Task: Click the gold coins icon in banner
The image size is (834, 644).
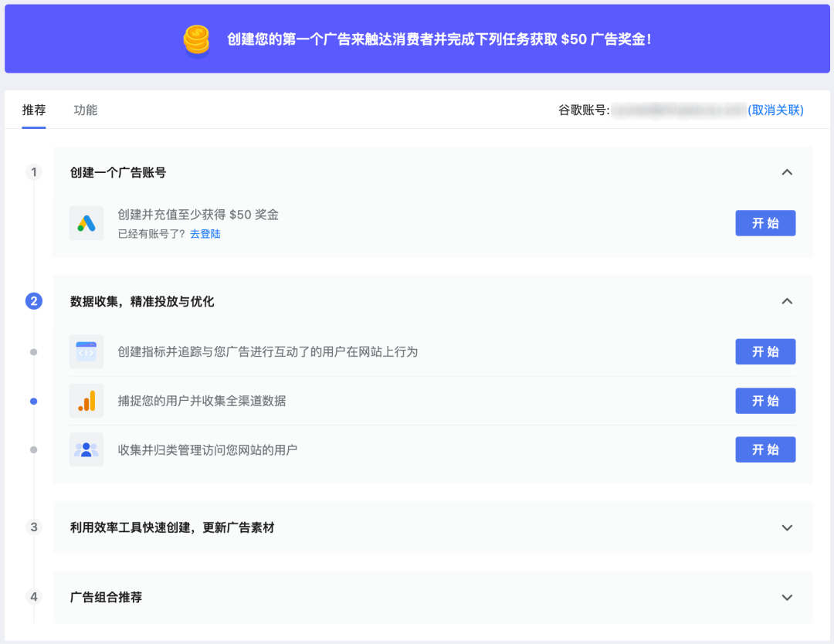Action: 196,40
